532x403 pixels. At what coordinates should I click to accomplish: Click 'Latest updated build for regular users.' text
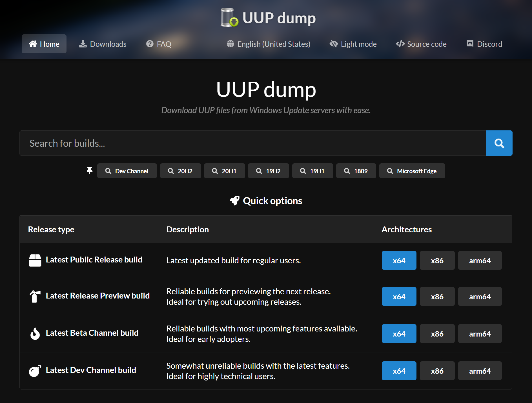coord(234,260)
